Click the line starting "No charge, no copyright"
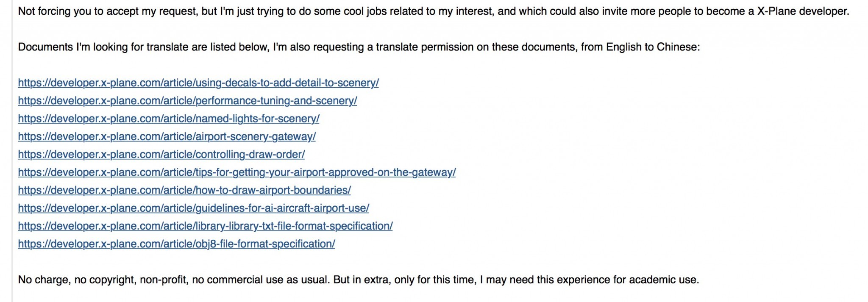This screenshot has height=302, width=868. coord(359,280)
